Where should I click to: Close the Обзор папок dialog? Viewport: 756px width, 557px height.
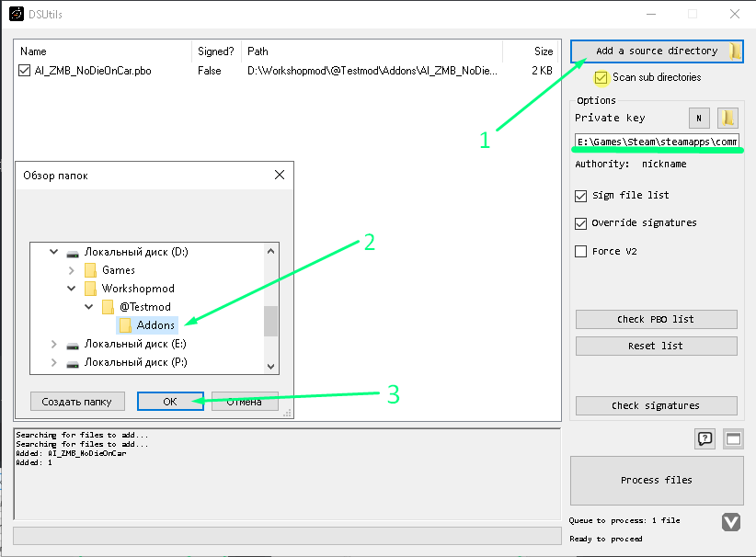tap(280, 175)
